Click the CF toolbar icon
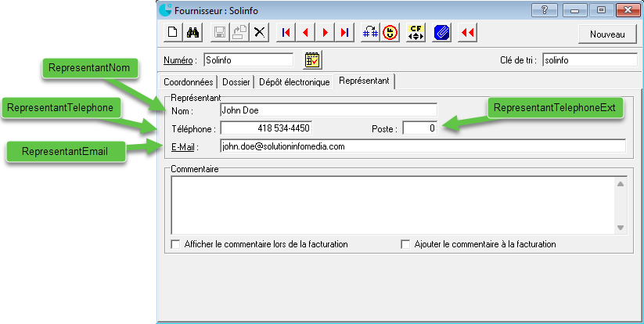Image resolution: width=644 pixels, height=324 pixels. [x=416, y=33]
